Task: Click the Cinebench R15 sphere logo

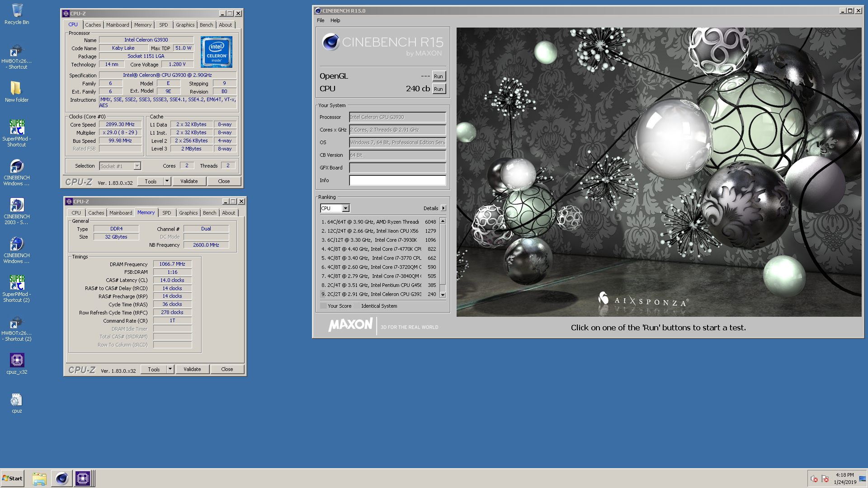Action: 331,42
